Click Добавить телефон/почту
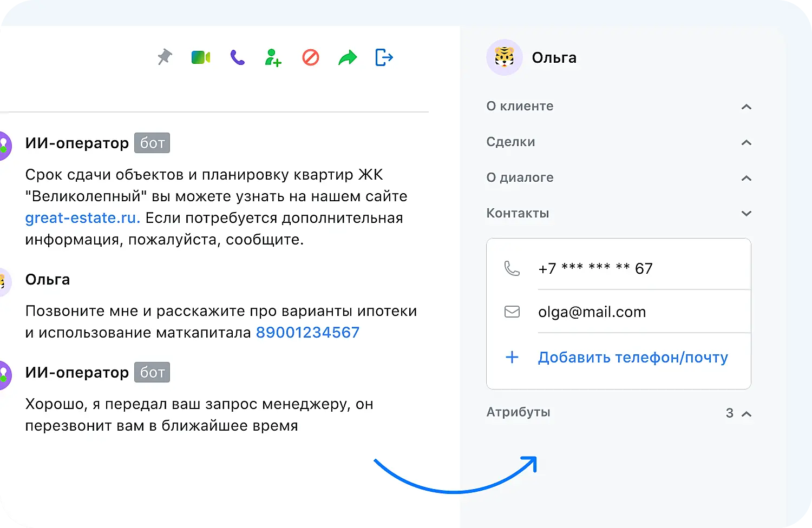Image resolution: width=812 pixels, height=528 pixels. (633, 357)
